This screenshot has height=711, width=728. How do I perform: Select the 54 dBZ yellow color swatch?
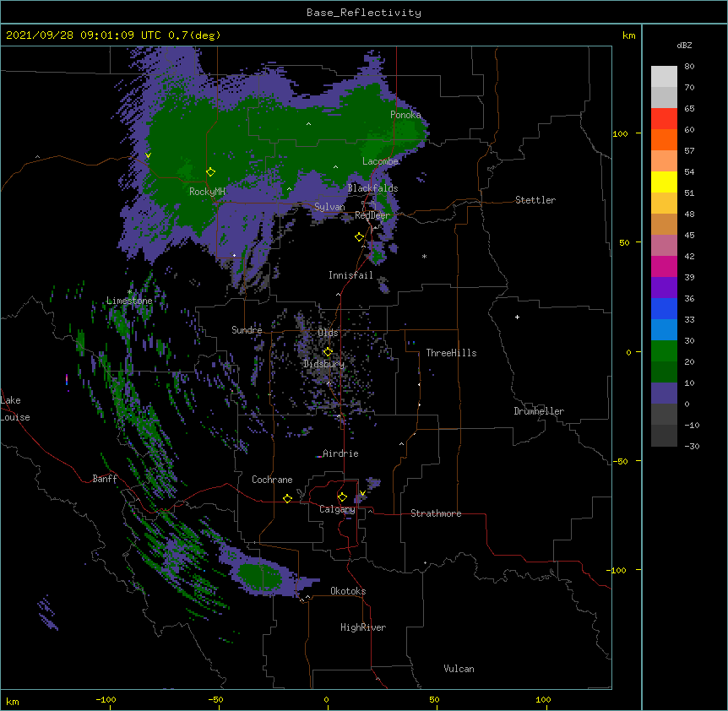(x=664, y=182)
